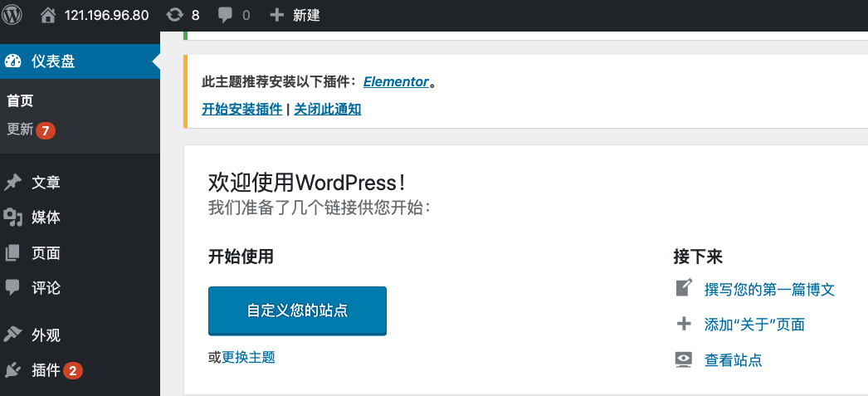Click the red 2 badge next to 插件
Viewport: 868px width, 396px height.
[x=73, y=370]
